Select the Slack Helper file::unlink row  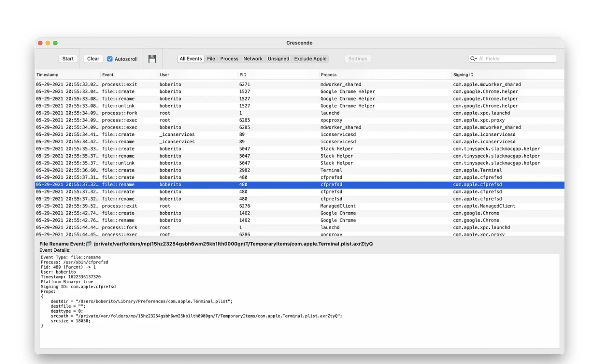(x=299, y=163)
